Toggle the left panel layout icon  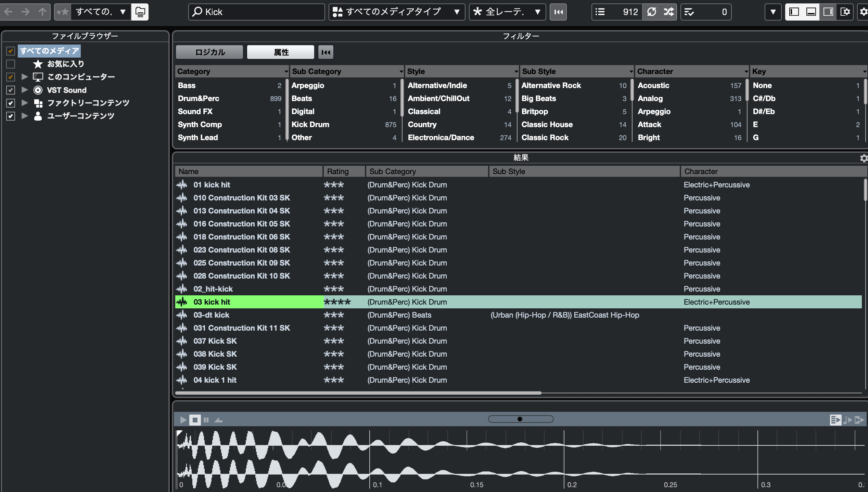coord(794,12)
